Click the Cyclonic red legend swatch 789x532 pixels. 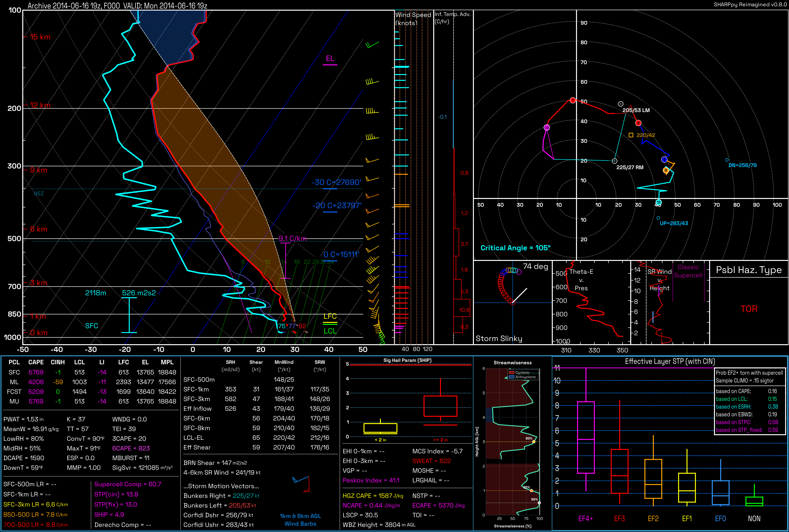(x=511, y=372)
